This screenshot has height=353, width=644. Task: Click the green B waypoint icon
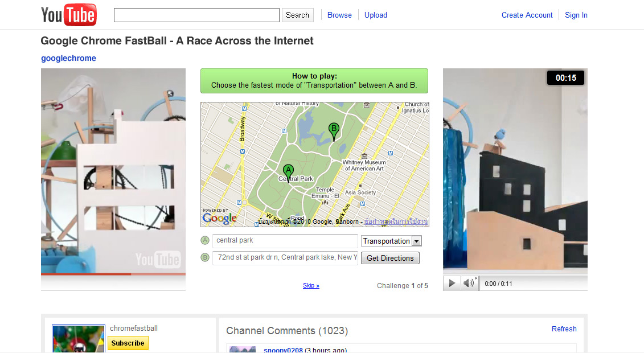click(x=205, y=257)
